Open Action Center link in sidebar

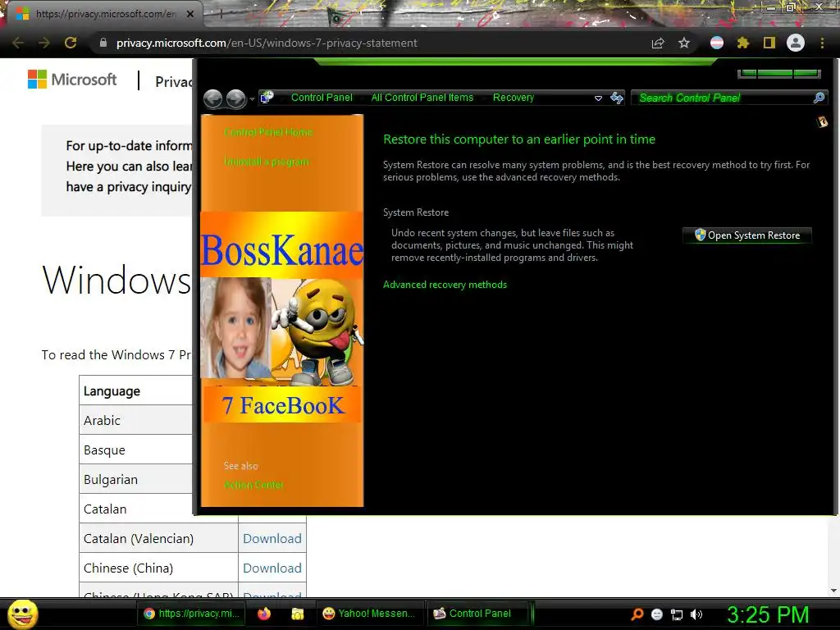253,485
